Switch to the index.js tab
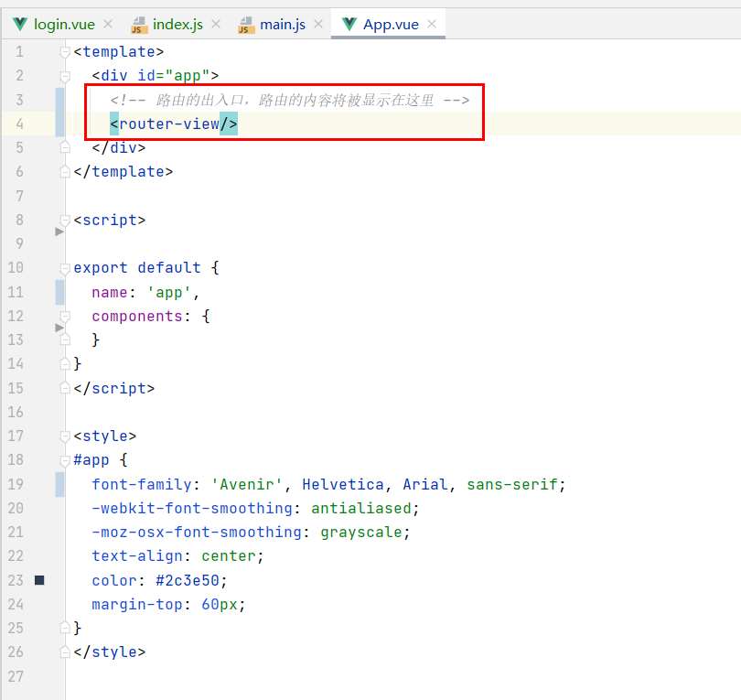Image resolution: width=741 pixels, height=700 pixels. pyautogui.click(x=177, y=24)
